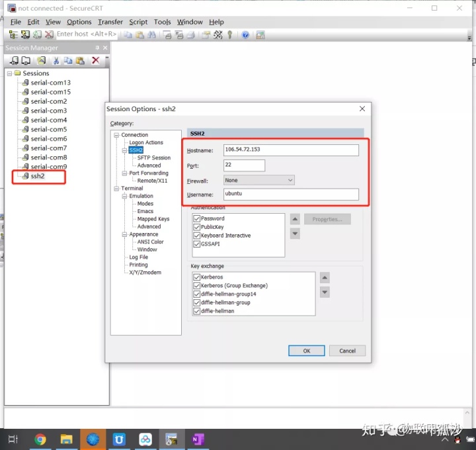Image resolution: width=476 pixels, height=450 pixels.
Task: Click New Session icon in Session Manager
Action: (x=14, y=60)
